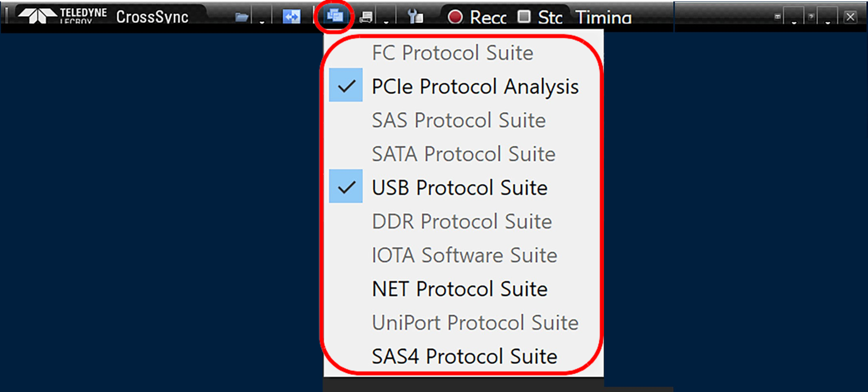868x392 pixels.
Task: Open the wrench settings tool icon
Action: point(415,17)
